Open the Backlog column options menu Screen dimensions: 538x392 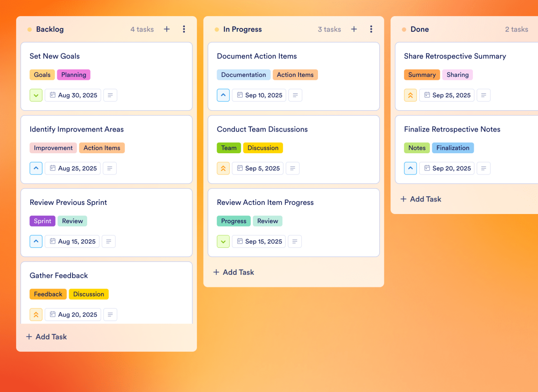click(184, 29)
